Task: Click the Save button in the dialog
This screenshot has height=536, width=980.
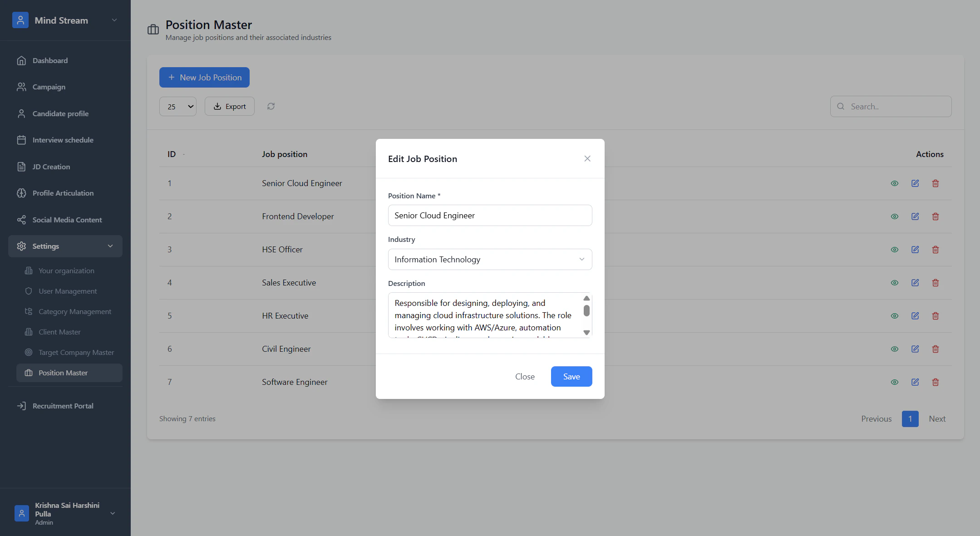Action: (x=571, y=377)
